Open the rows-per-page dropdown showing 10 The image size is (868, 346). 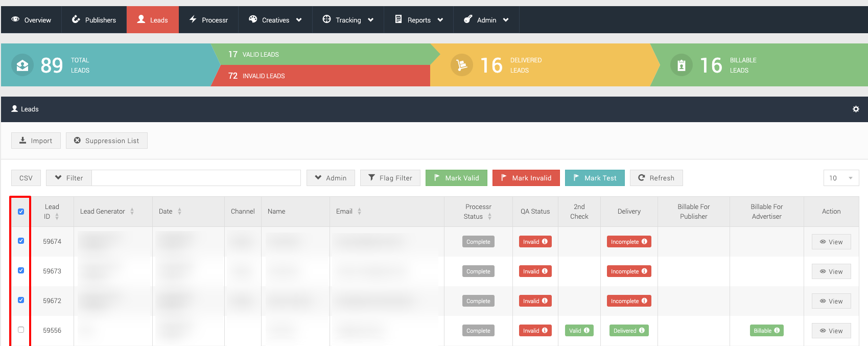tap(841, 178)
